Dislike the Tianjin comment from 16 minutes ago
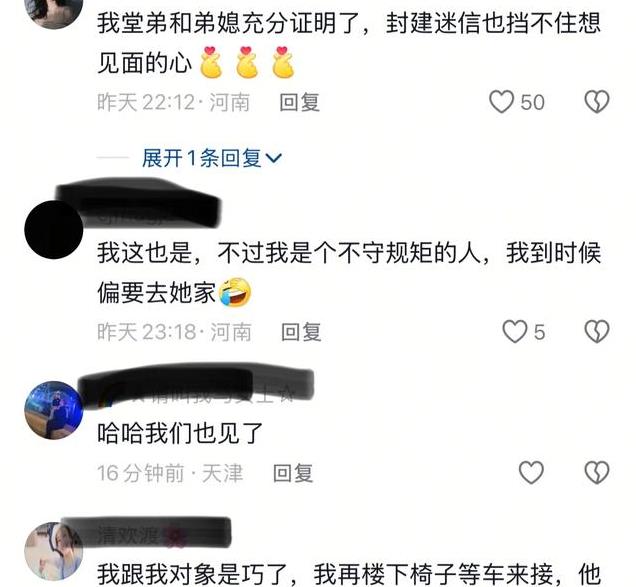This screenshot has height=587, width=636. [x=597, y=473]
